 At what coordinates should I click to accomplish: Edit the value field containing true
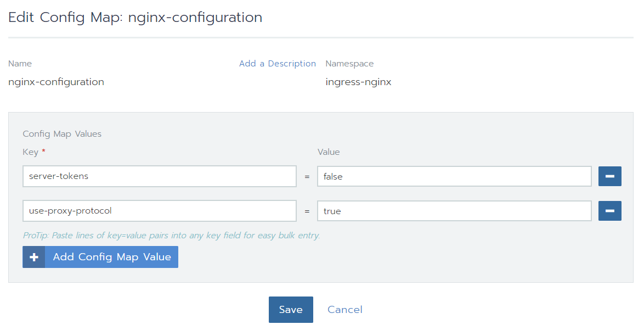coord(454,211)
